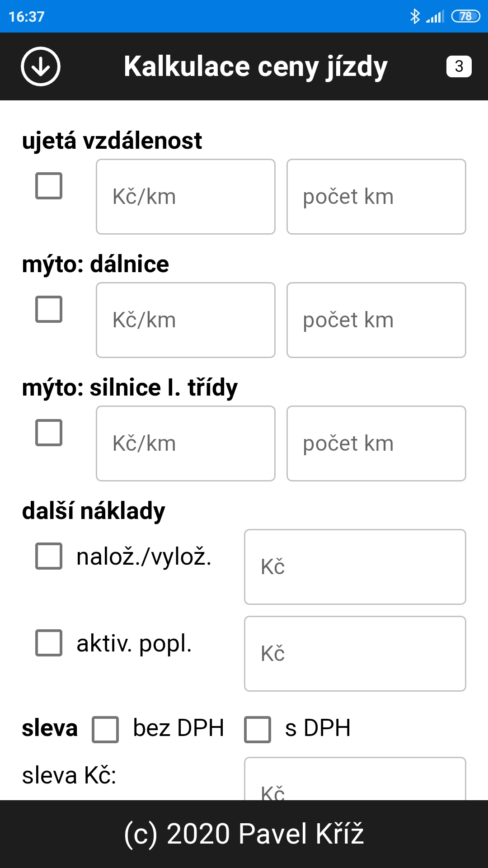Focus počet km field under ujetá vzdálenost
The width and height of the screenshot is (488, 868).
click(x=376, y=197)
